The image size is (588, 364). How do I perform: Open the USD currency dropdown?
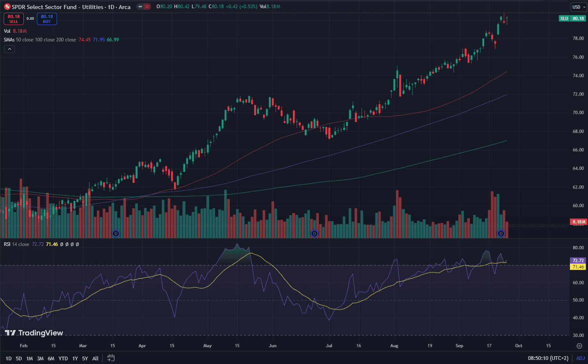tap(579, 7)
